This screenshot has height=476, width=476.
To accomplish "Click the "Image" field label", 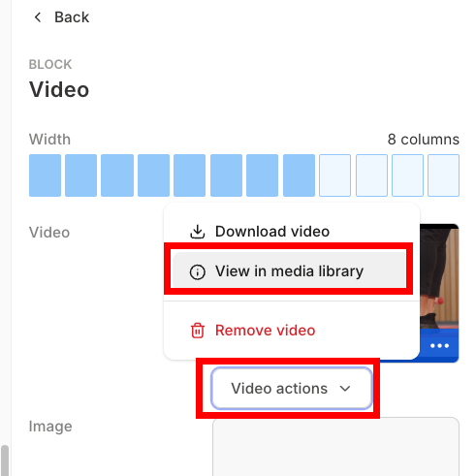I will pyautogui.click(x=50, y=427).
